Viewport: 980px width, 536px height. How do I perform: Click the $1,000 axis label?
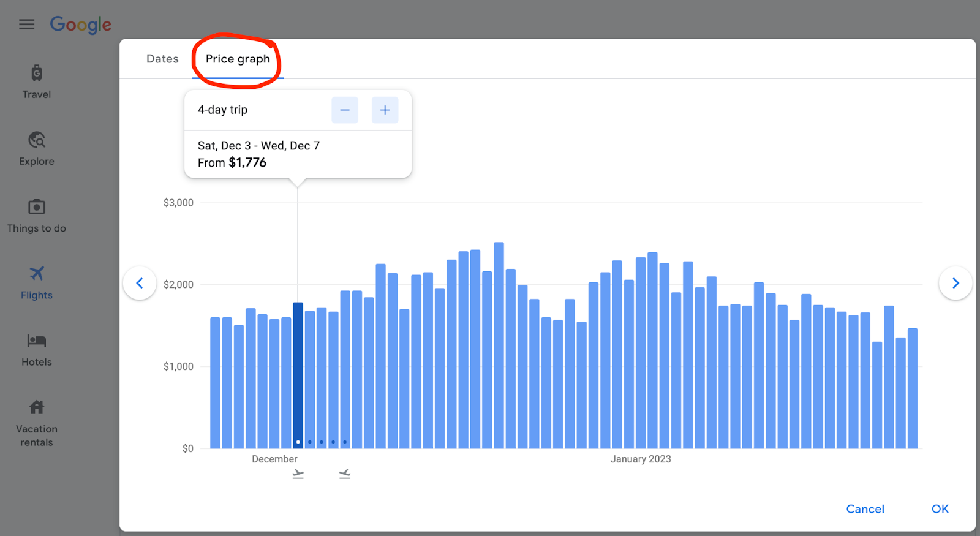click(x=178, y=366)
